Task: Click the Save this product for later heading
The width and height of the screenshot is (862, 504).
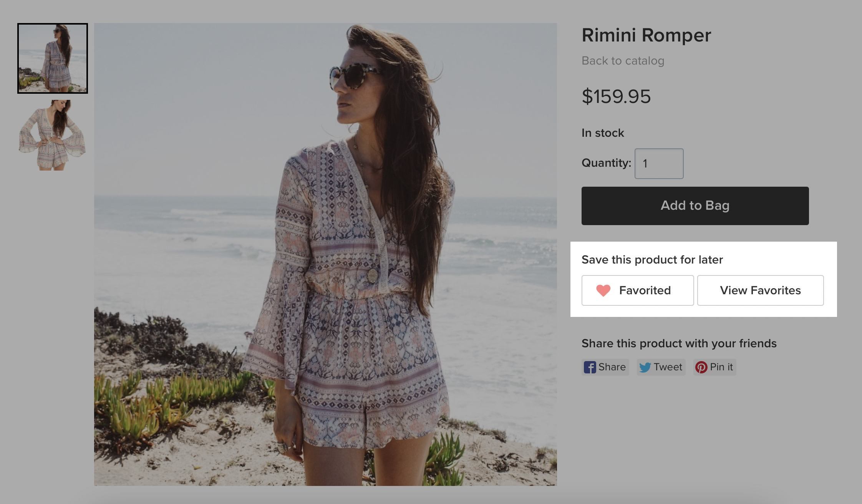Action: 652,260
